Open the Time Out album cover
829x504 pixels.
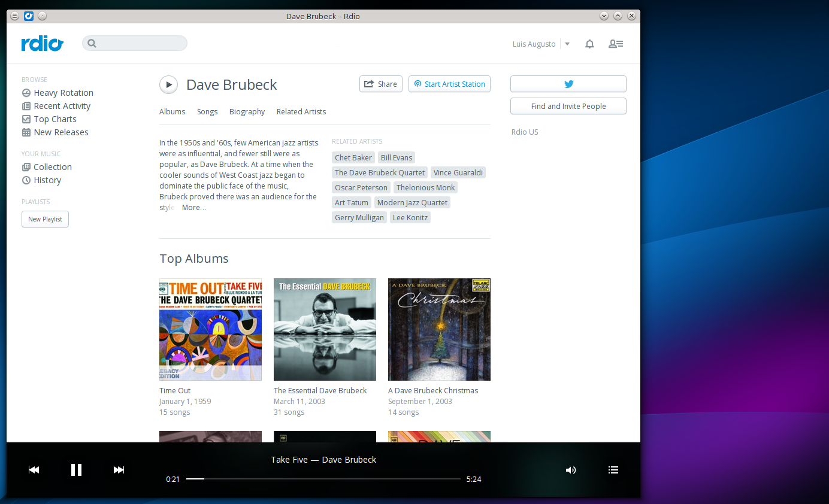pos(210,329)
